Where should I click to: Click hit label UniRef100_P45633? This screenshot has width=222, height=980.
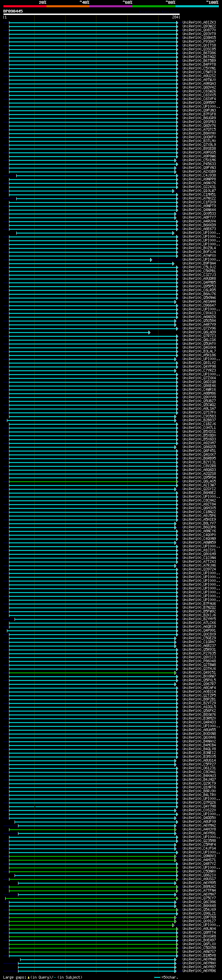pyautogui.click(x=199, y=164)
